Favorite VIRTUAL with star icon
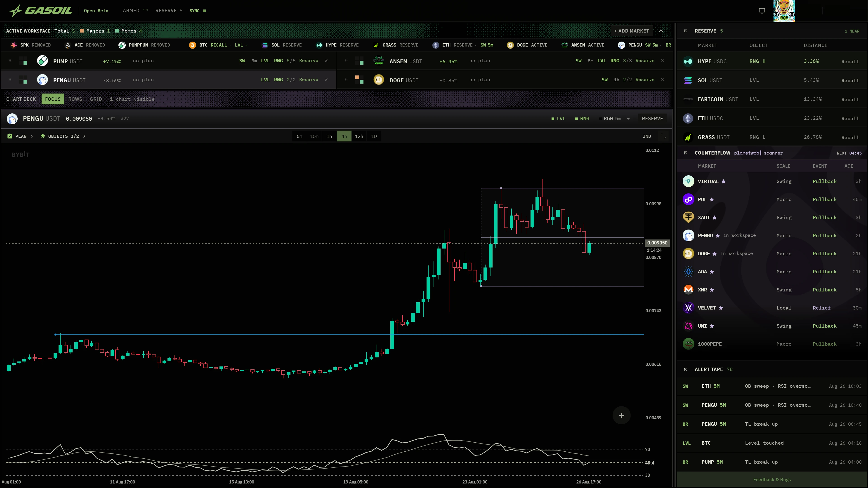The height and width of the screenshot is (488, 868). click(723, 181)
